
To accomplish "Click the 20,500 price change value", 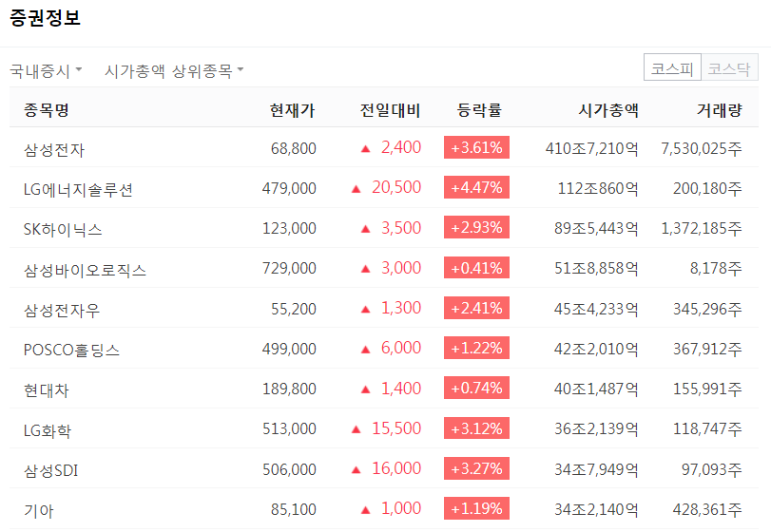I will coord(396,187).
